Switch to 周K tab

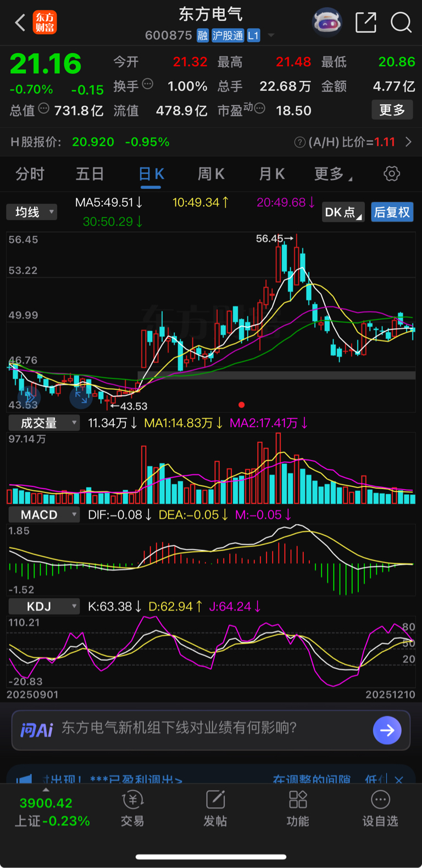(211, 175)
